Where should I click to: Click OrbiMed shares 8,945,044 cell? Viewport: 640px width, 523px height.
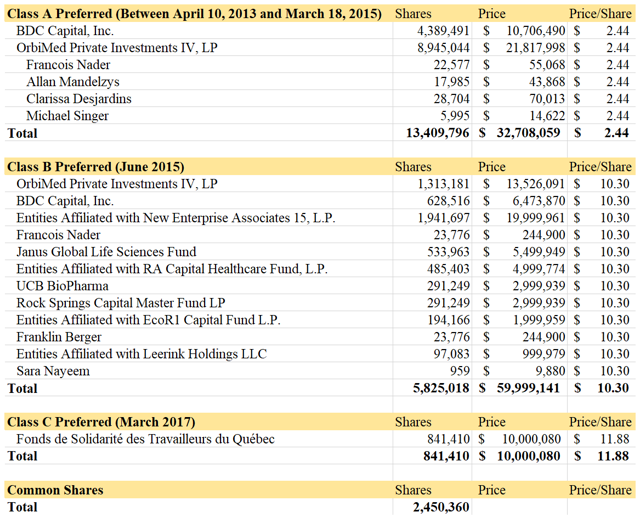[x=443, y=48]
